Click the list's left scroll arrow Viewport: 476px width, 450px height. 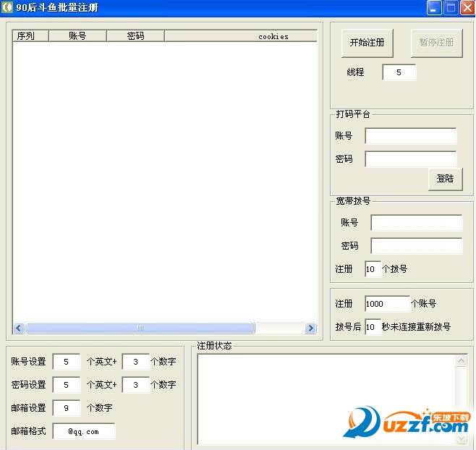click(x=19, y=328)
